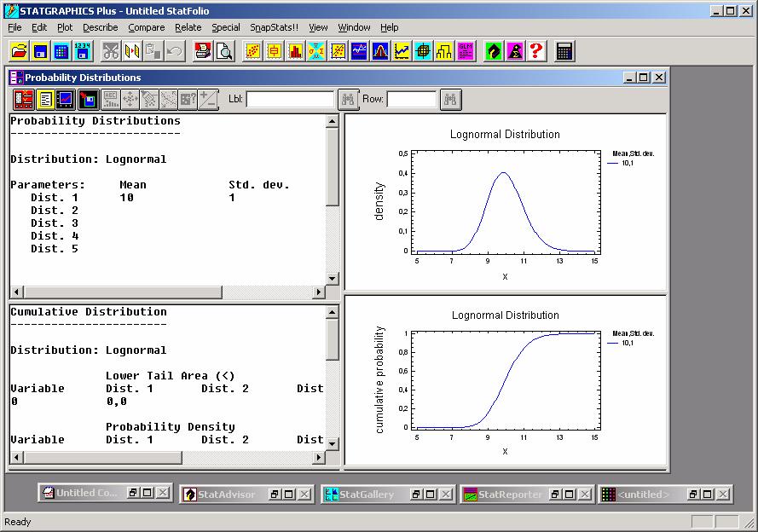Click up arrow of Probability Distributions pane scrollbar
This screenshot has width=758, height=532.
click(x=333, y=121)
